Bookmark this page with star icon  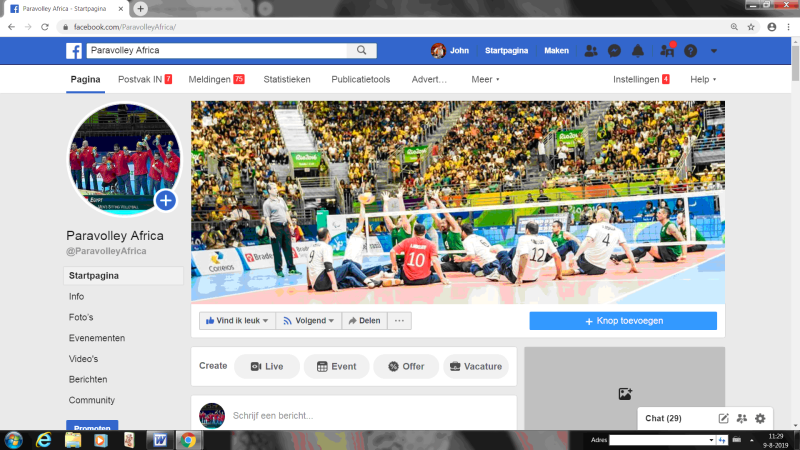click(x=751, y=27)
